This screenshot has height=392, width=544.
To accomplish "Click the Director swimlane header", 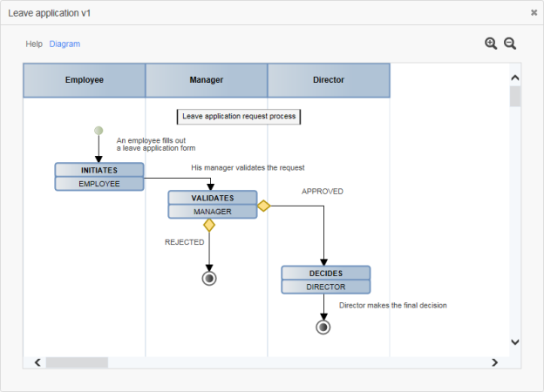I will click(x=329, y=80).
